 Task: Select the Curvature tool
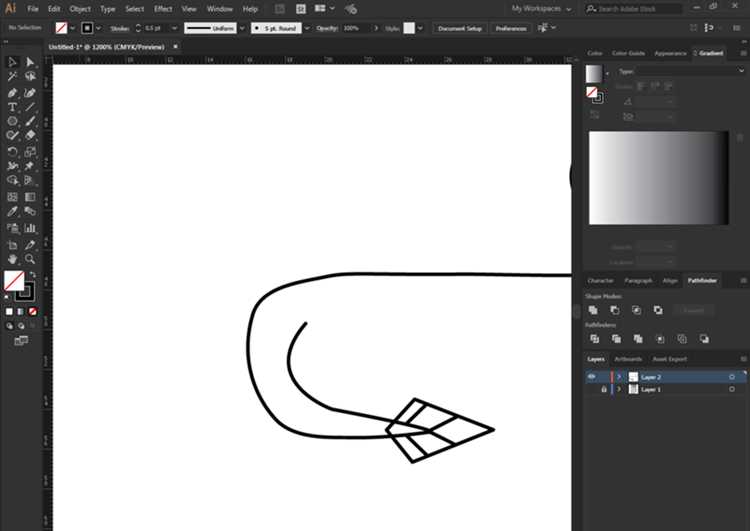click(x=30, y=93)
